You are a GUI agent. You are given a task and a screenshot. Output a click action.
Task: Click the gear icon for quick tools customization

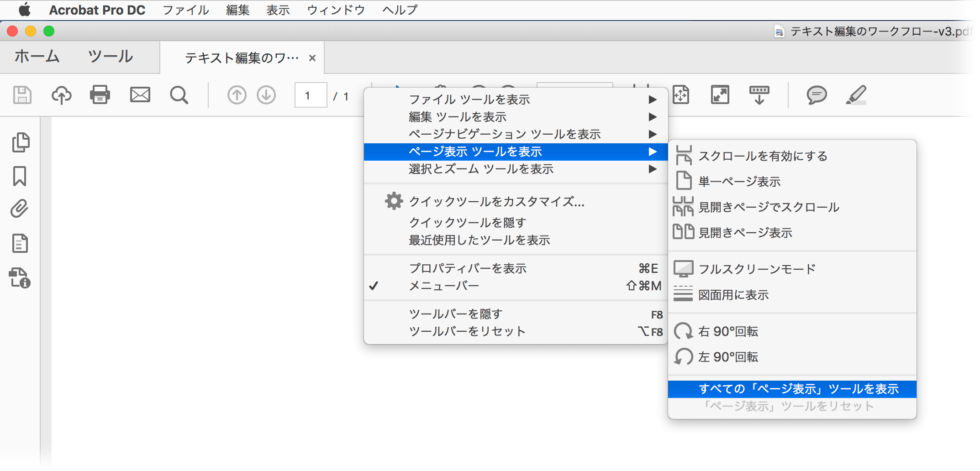[x=394, y=201]
